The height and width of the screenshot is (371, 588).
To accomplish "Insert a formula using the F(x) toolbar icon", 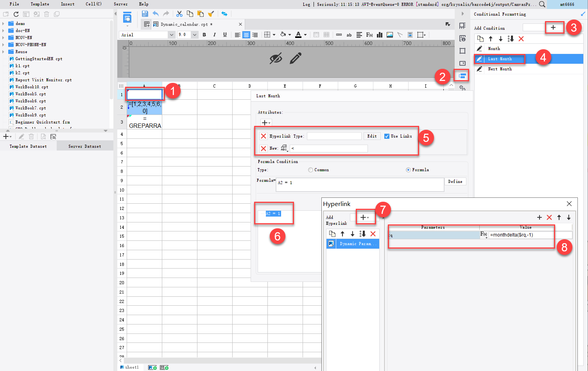I will point(369,35).
